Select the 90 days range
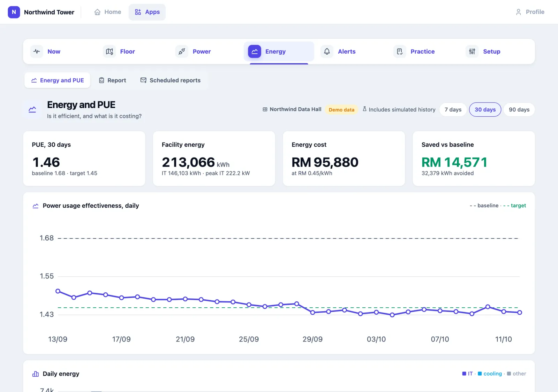The image size is (558, 392). (x=519, y=110)
